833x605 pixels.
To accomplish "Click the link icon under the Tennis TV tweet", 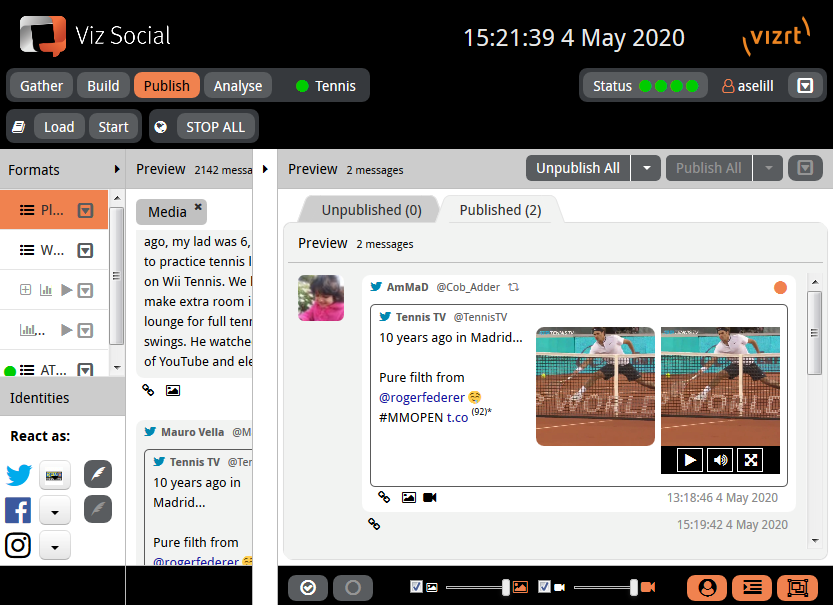I will pos(384,497).
